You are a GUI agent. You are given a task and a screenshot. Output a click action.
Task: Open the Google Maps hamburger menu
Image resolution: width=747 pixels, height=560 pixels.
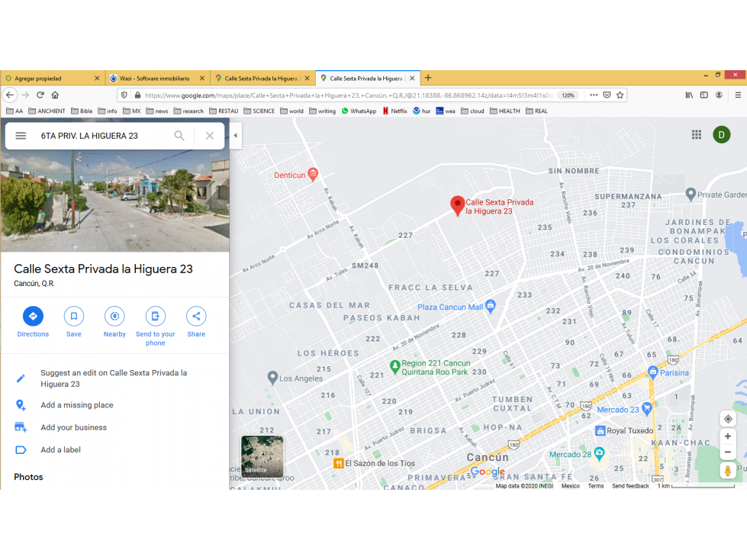pos(21,136)
